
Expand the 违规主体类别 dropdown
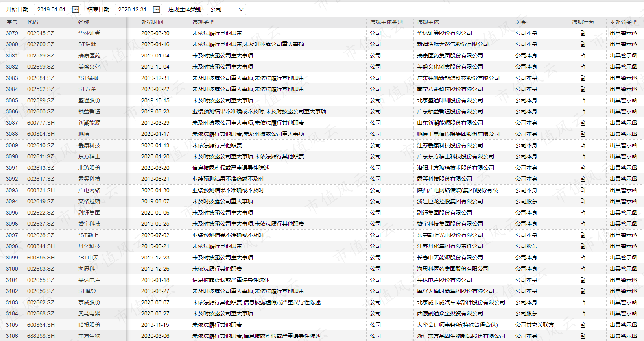coord(241,9)
